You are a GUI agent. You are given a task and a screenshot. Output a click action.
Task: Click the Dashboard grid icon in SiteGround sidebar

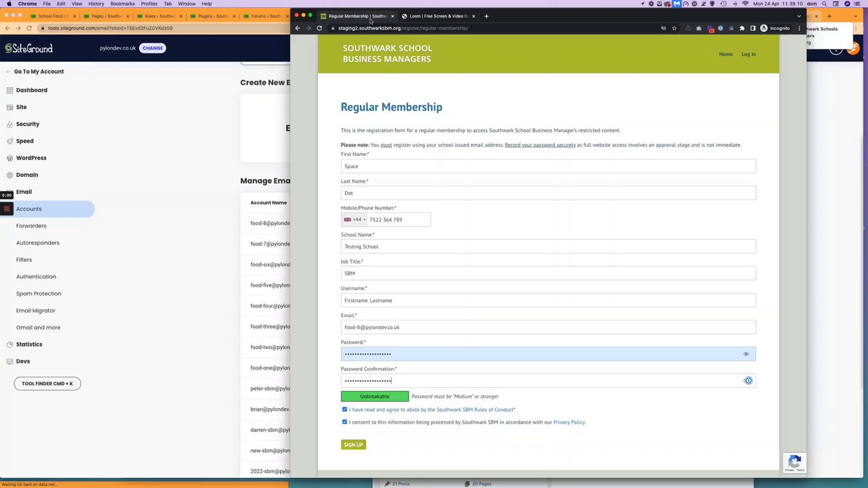pos(9,90)
